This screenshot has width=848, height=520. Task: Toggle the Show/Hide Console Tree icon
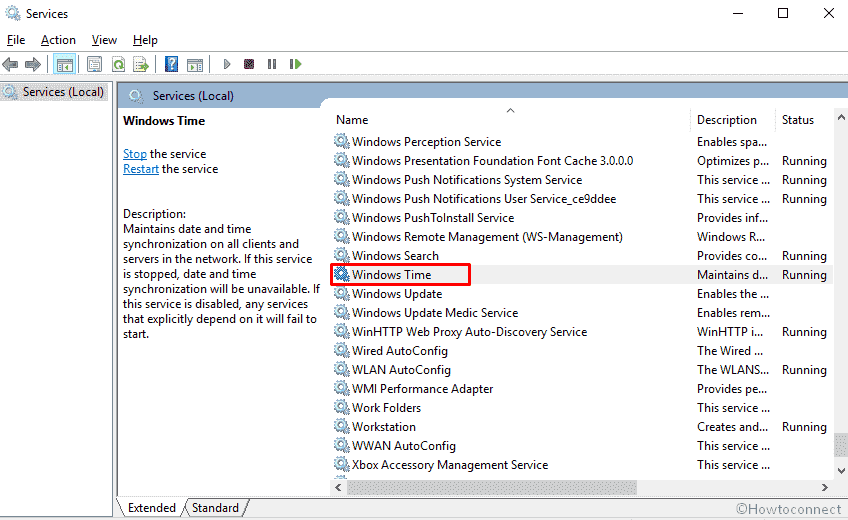64,64
